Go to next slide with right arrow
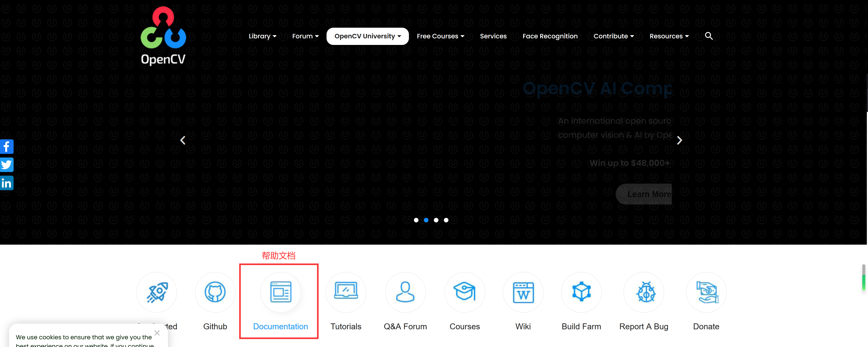This screenshot has height=347, width=868. pos(679,140)
